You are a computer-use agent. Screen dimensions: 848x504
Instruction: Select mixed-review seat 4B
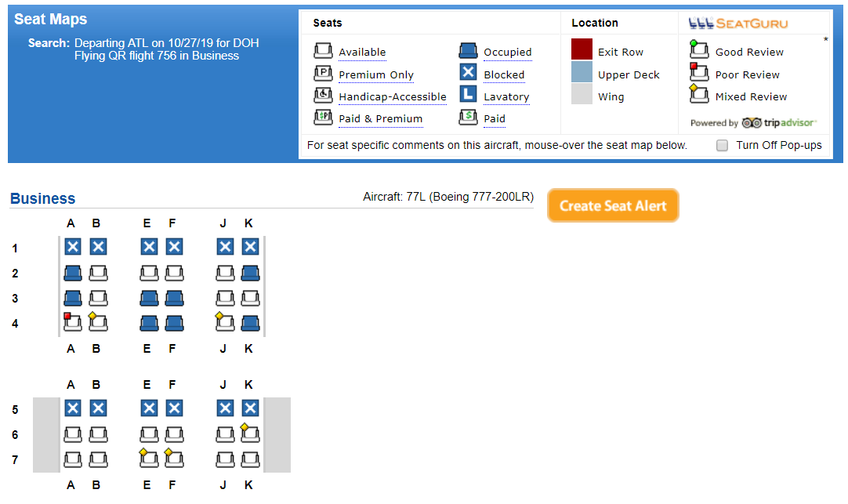pos(98,323)
